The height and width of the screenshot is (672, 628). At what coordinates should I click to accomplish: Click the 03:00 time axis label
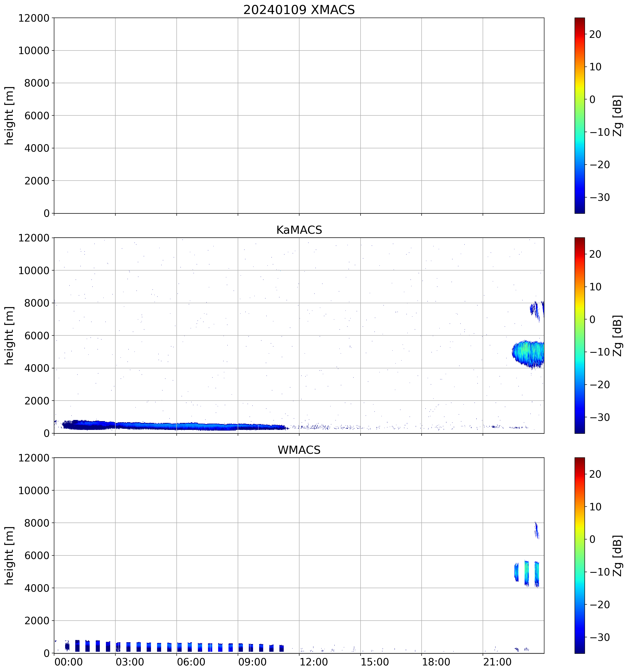(130, 662)
